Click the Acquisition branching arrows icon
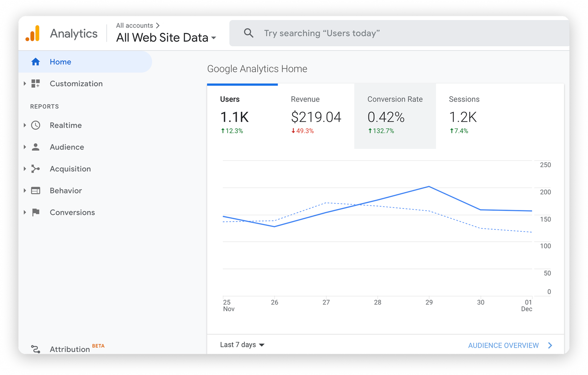This screenshot has width=588, height=375. (x=36, y=169)
